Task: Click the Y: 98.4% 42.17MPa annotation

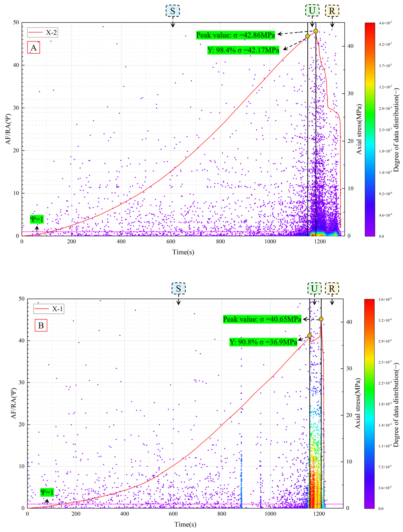Action: tap(243, 50)
